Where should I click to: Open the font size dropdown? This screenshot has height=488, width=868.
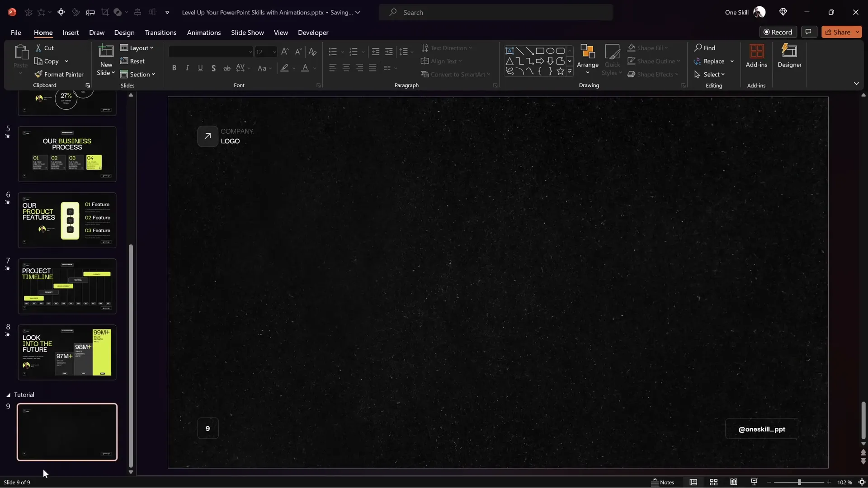coord(274,52)
